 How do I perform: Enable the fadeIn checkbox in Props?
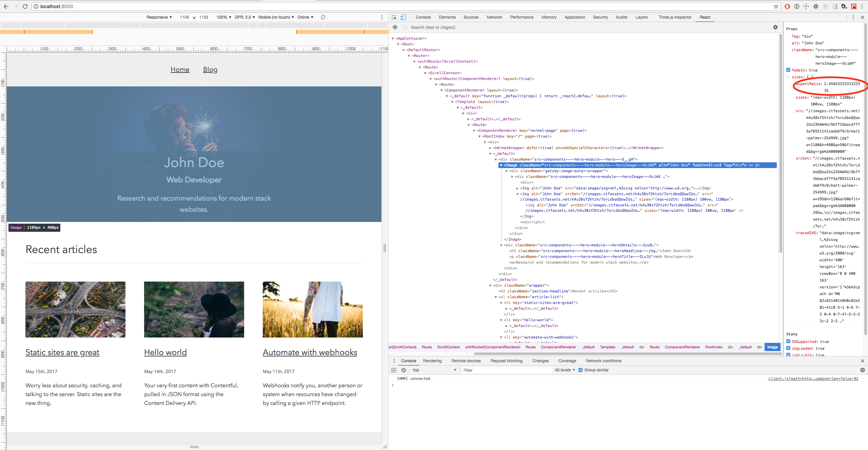(x=788, y=70)
